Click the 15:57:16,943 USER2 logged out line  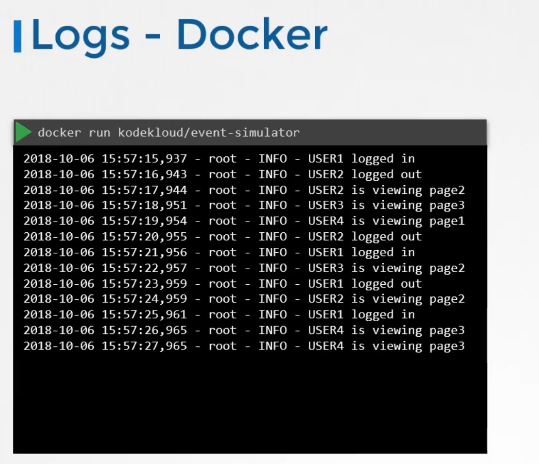tap(222, 174)
